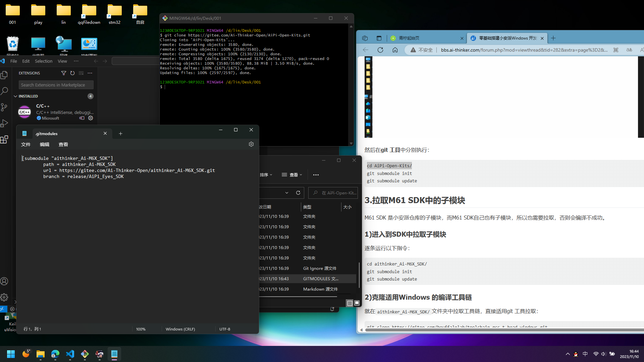Click Search Extensions in Marketplace field
644x362 pixels.
coord(56,85)
